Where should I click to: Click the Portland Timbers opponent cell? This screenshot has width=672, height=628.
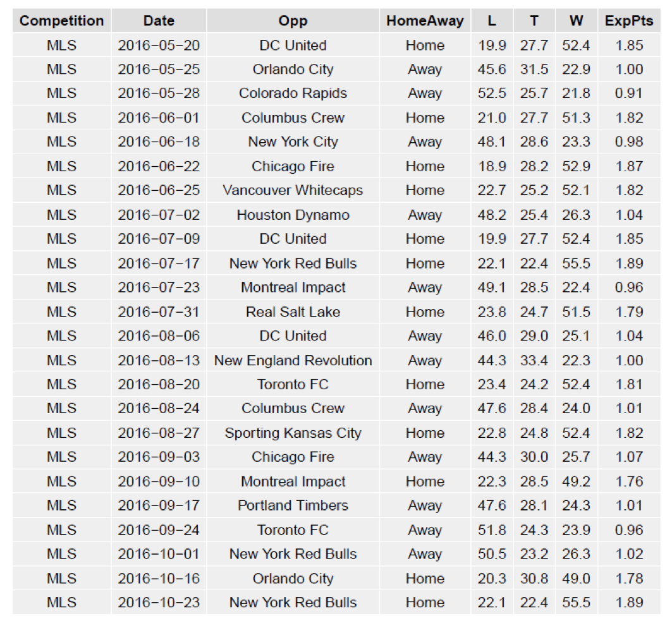pyautogui.click(x=293, y=505)
